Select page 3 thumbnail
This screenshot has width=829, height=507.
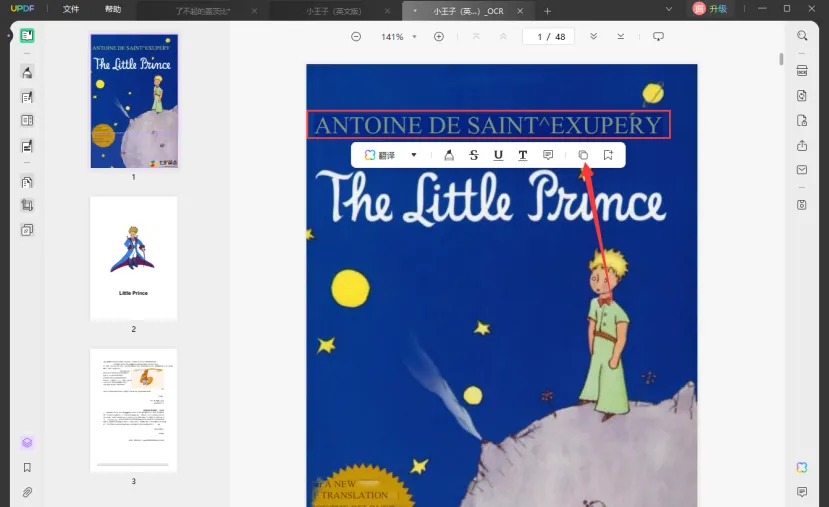(134, 410)
